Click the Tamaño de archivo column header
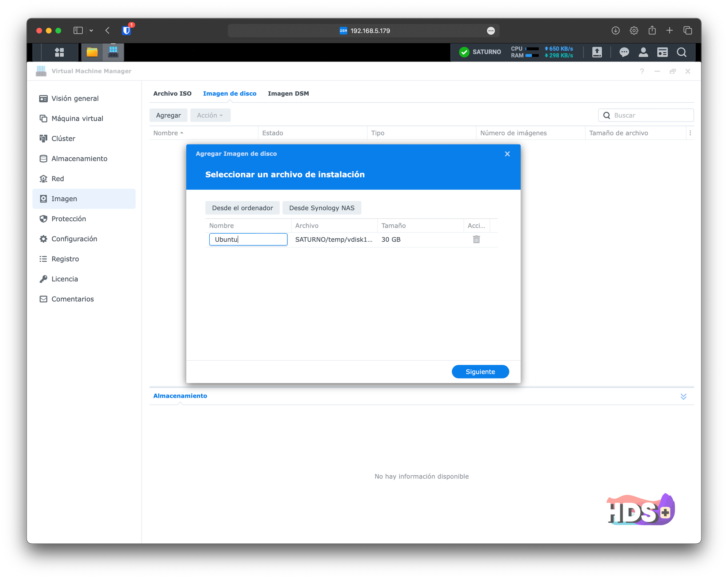Screen dimensions: 728x579 [636, 133]
